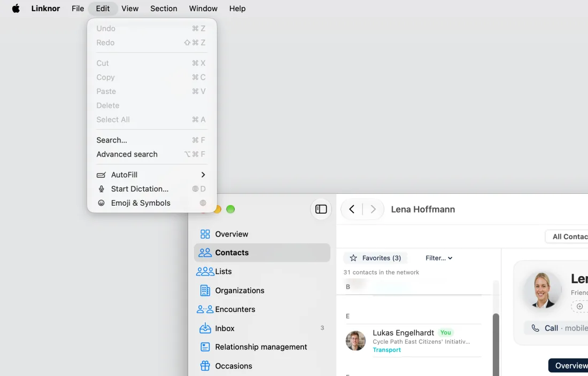Click the Inbox tray icon
Screen dimensions: 588x376
(205, 328)
